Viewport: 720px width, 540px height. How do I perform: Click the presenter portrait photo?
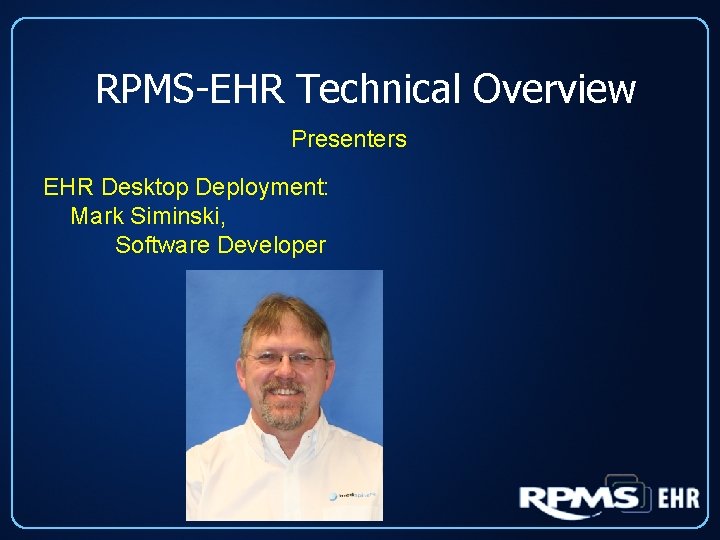[x=284, y=395]
